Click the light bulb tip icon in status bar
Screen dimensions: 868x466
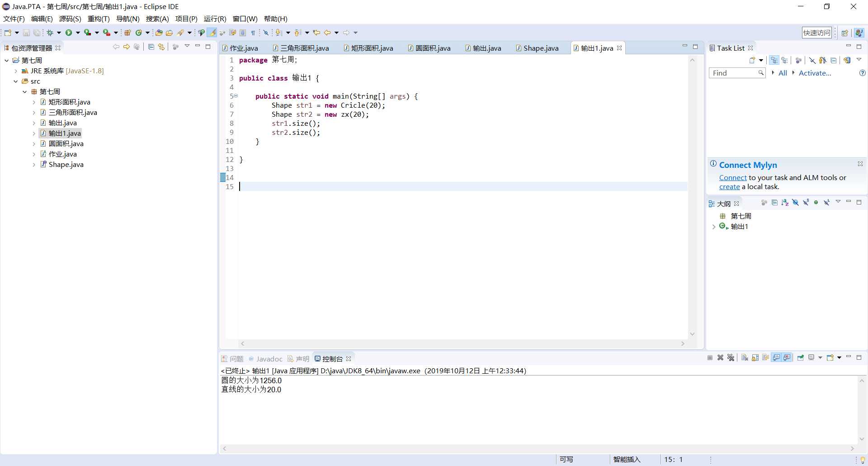point(862,460)
